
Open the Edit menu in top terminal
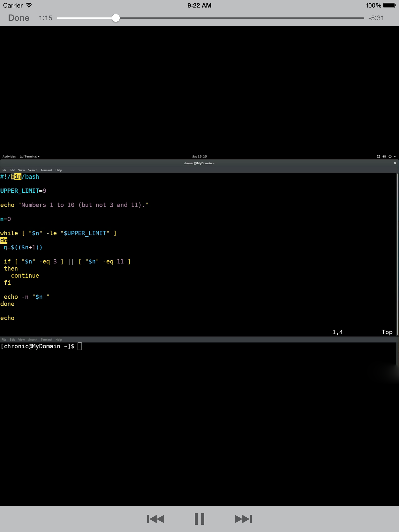tap(12, 170)
